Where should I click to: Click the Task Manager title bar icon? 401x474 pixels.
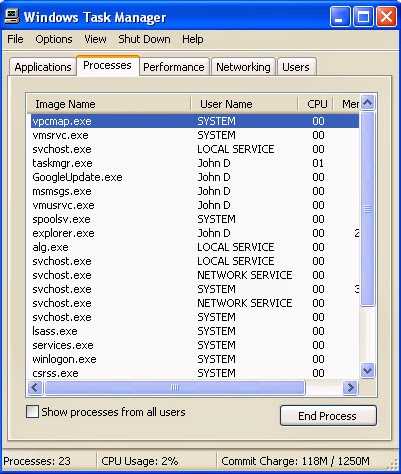tap(12, 17)
